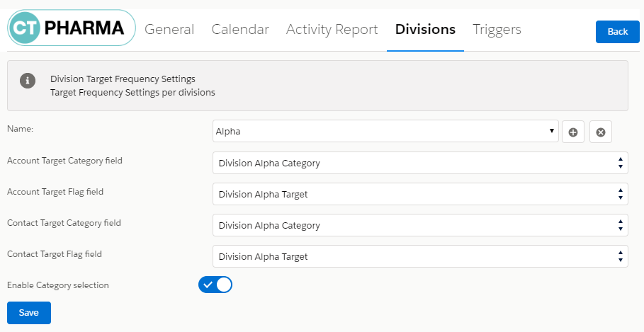Disable the Enable Category selection toggle
The height and width of the screenshot is (332, 644).
coord(215,285)
